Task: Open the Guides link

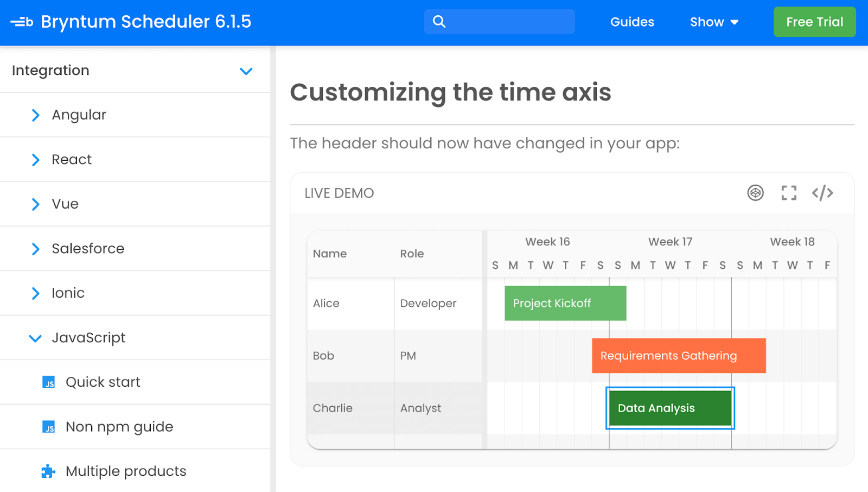Action: click(x=632, y=22)
